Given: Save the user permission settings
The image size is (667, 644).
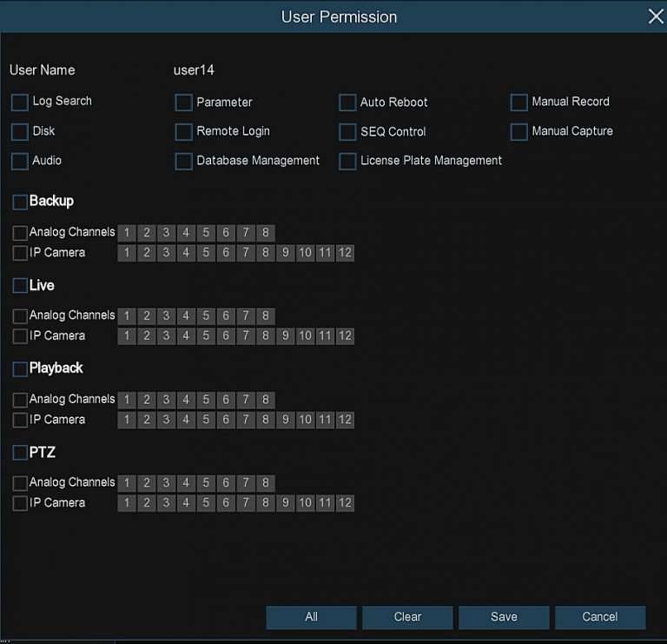Looking at the screenshot, I should 504,617.
